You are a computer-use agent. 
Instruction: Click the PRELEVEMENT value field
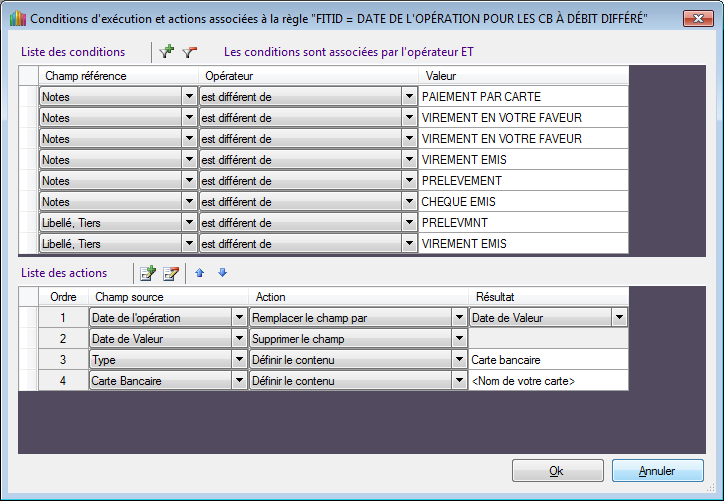(523, 180)
